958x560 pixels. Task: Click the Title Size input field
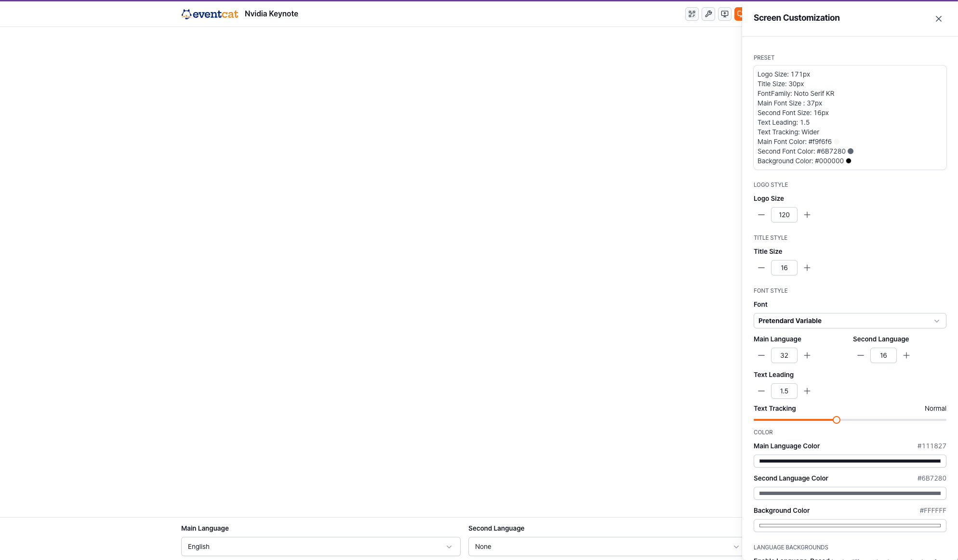point(784,268)
